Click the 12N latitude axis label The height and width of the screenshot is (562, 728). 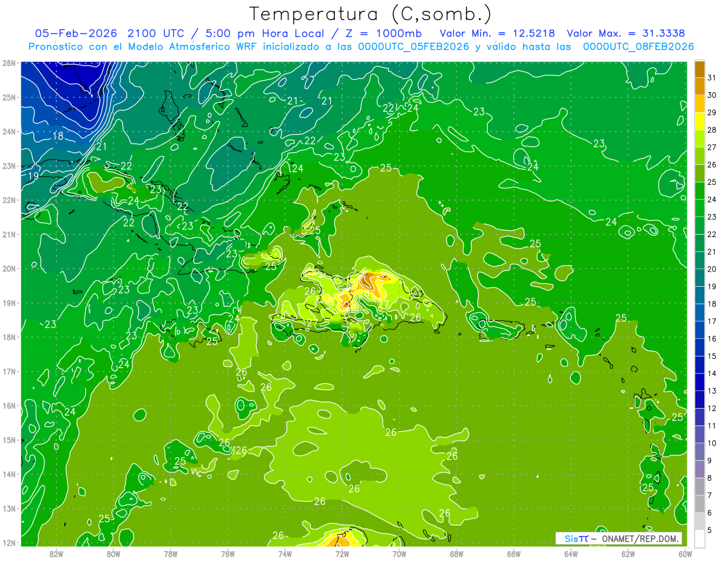tap(8, 543)
